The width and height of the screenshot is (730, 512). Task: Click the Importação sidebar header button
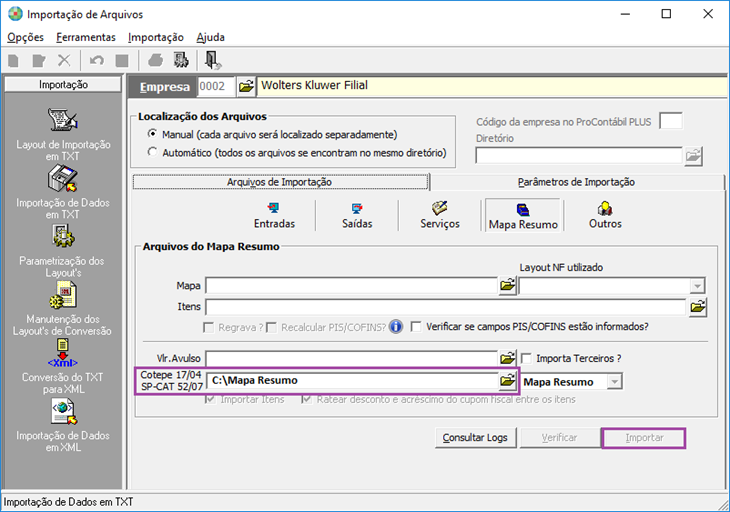click(63, 84)
